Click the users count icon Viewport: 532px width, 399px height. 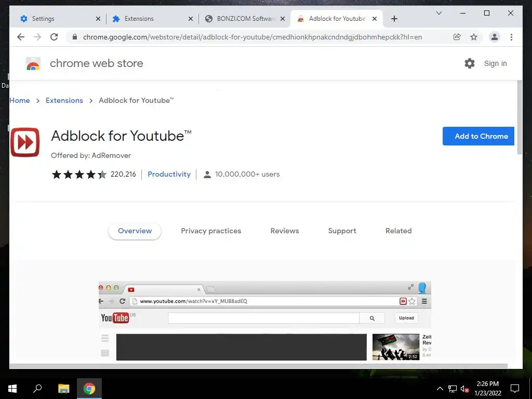pos(207,175)
